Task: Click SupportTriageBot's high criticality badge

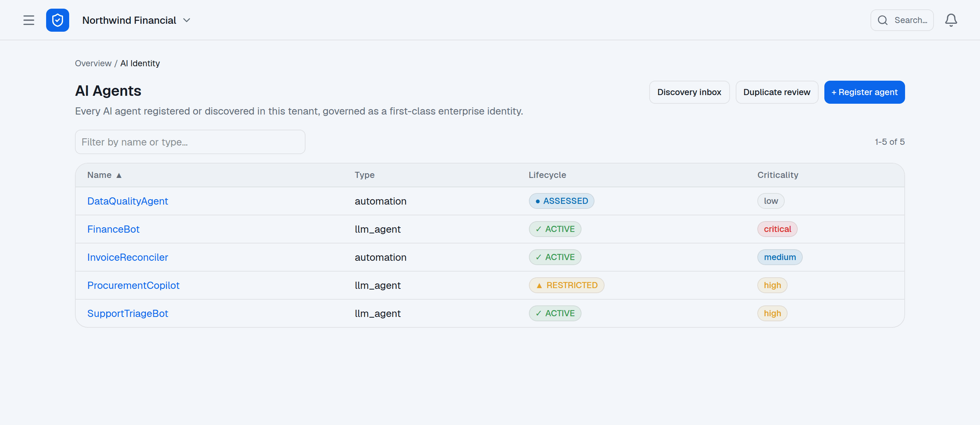Action: coord(772,314)
